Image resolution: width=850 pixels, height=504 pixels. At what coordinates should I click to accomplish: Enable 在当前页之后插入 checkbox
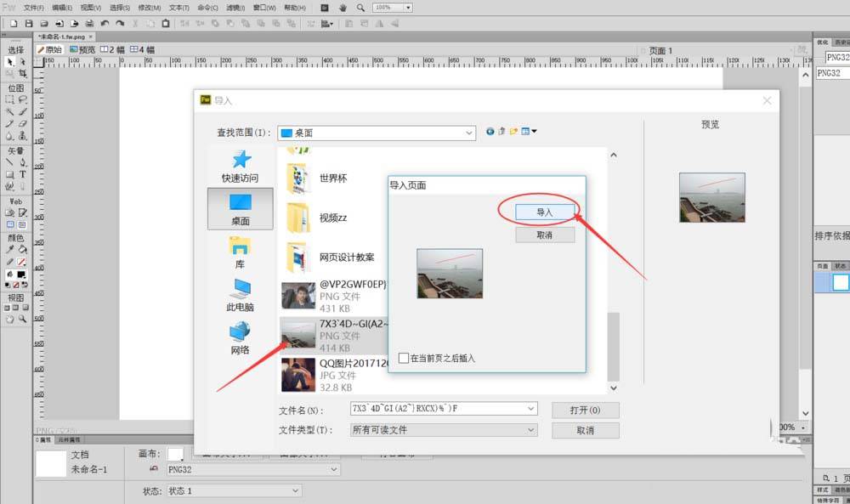(x=404, y=358)
